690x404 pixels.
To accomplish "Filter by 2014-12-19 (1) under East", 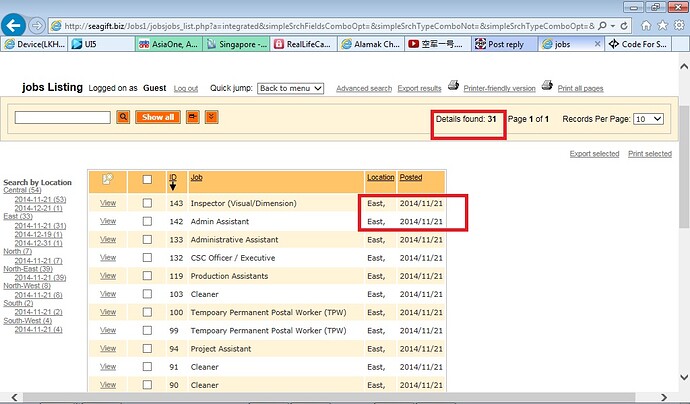I will (38, 235).
